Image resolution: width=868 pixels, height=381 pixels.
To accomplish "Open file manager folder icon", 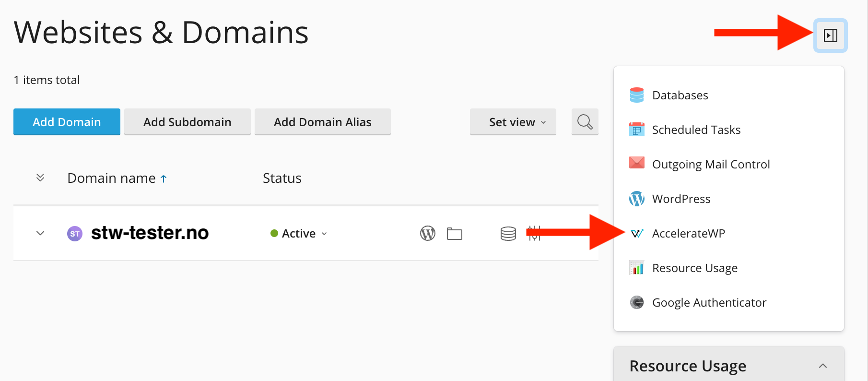I will pyautogui.click(x=454, y=234).
